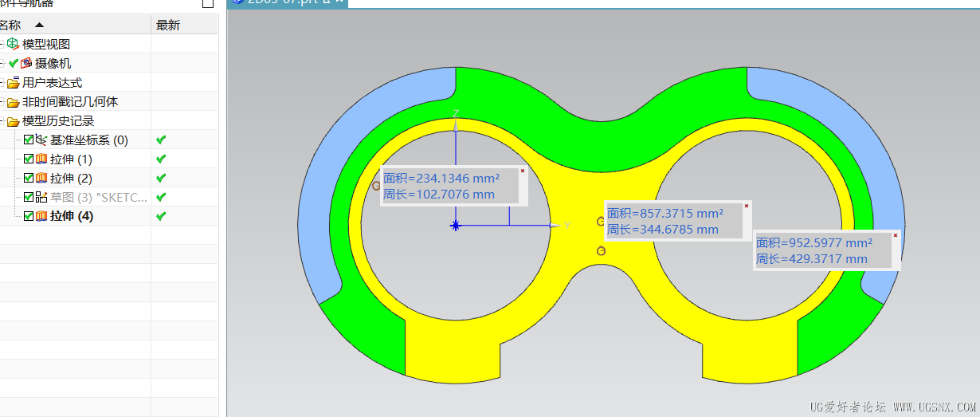980x417 pixels.
Task: Expand the 模型视图 tree node
Action: coord(2,44)
